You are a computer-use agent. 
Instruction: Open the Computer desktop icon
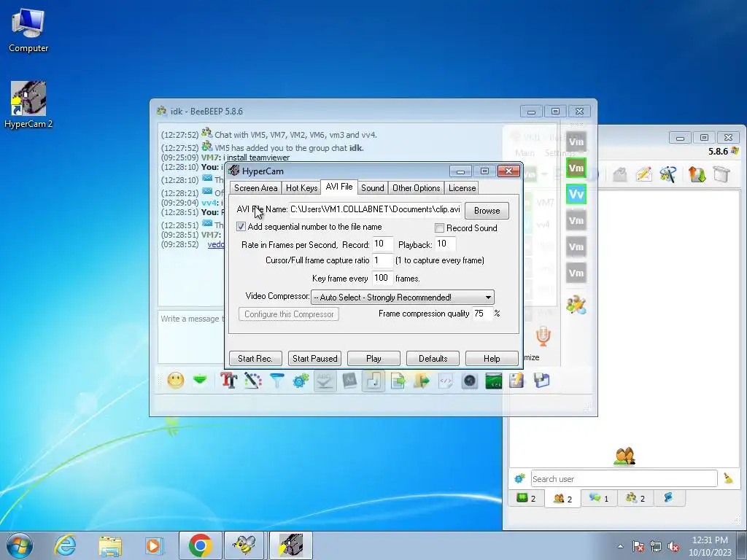point(28,30)
